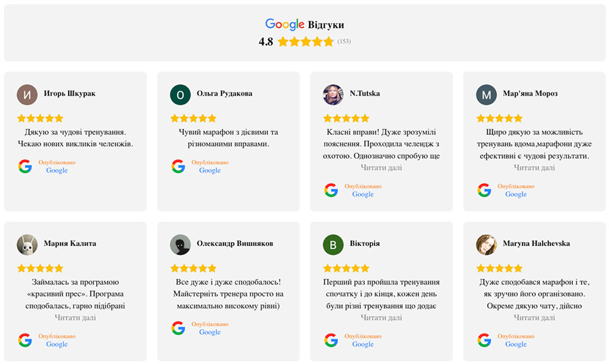609x364 pixels.
Task: Click Вікторія's green avatar icon
Action: click(x=333, y=245)
